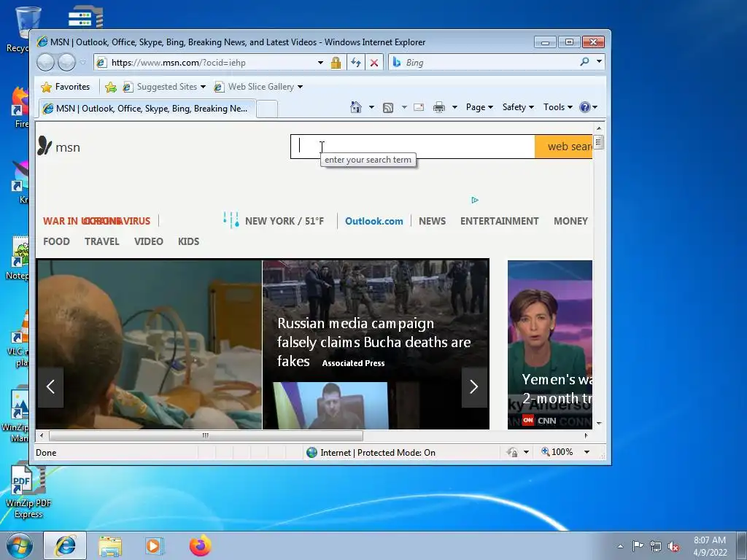The width and height of the screenshot is (747, 560).
Task: Start the Bing search with magnifier icon
Action: 584,62
